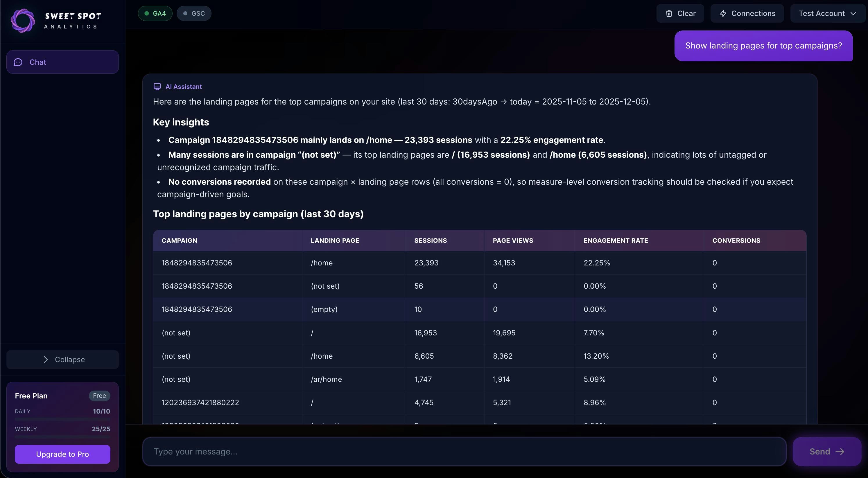Focus the Type your message input

(464, 451)
